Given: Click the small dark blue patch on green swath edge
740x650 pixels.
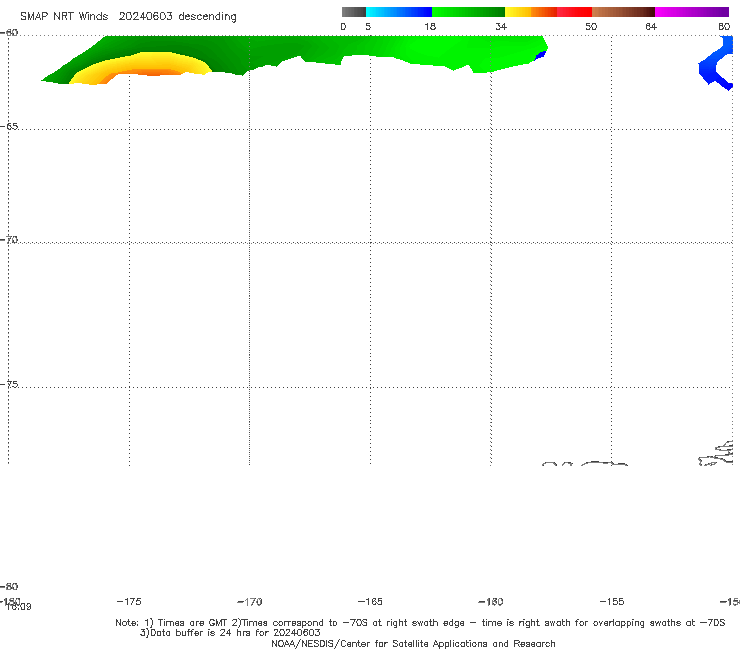Looking at the screenshot, I should [540, 56].
